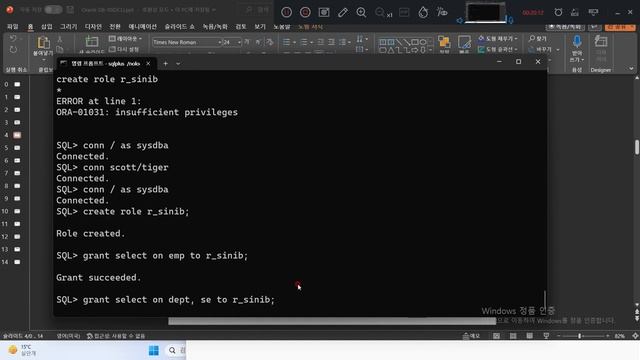Click the Find search icon in ribbon

(x=538, y=39)
